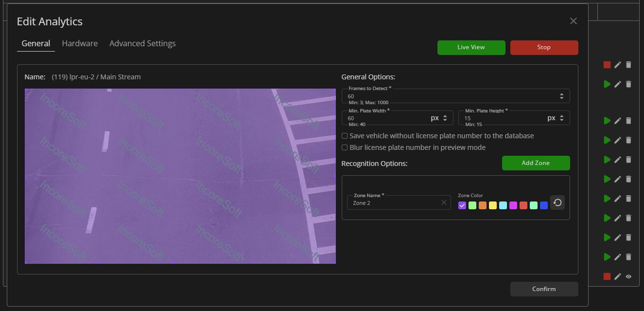The image size is (644, 311).
Task: Click the pencil icon between red square and trash
Action: click(618, 65)
